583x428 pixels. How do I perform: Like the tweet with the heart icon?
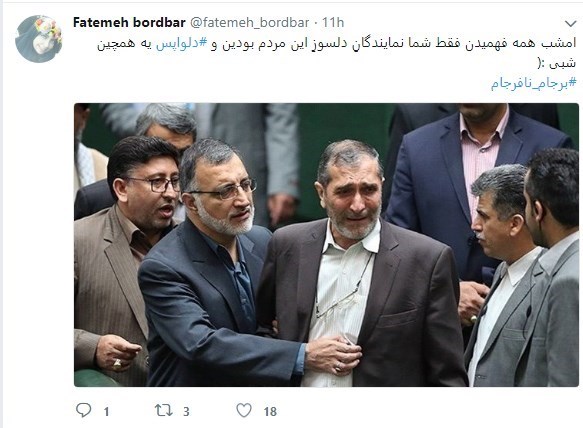click(244, 411)
